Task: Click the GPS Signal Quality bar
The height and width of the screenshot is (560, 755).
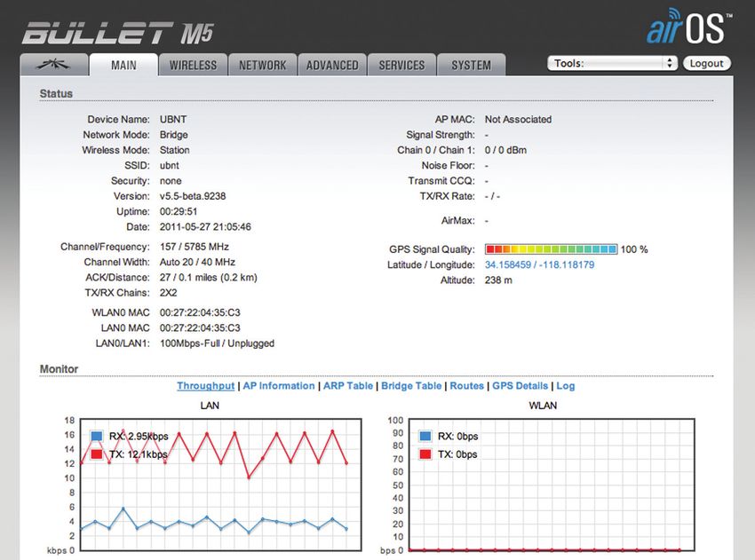Action: tap(551, 249)
